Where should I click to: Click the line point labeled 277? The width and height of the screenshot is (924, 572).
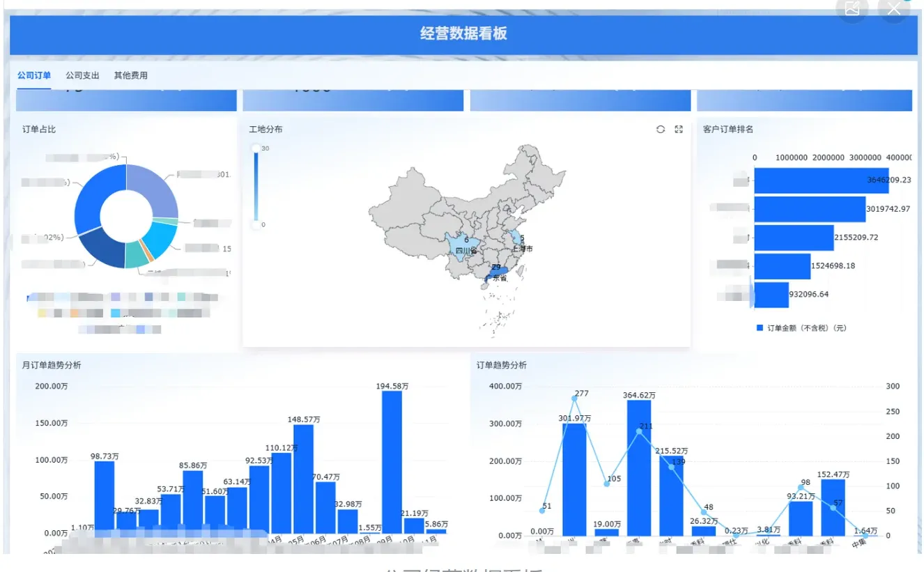coord(574,398)
